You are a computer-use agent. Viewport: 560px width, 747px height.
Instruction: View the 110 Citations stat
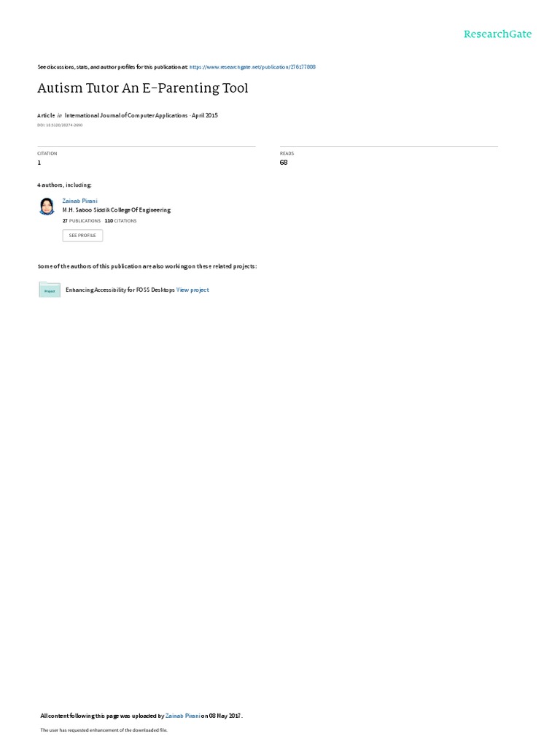pos(120,221)
